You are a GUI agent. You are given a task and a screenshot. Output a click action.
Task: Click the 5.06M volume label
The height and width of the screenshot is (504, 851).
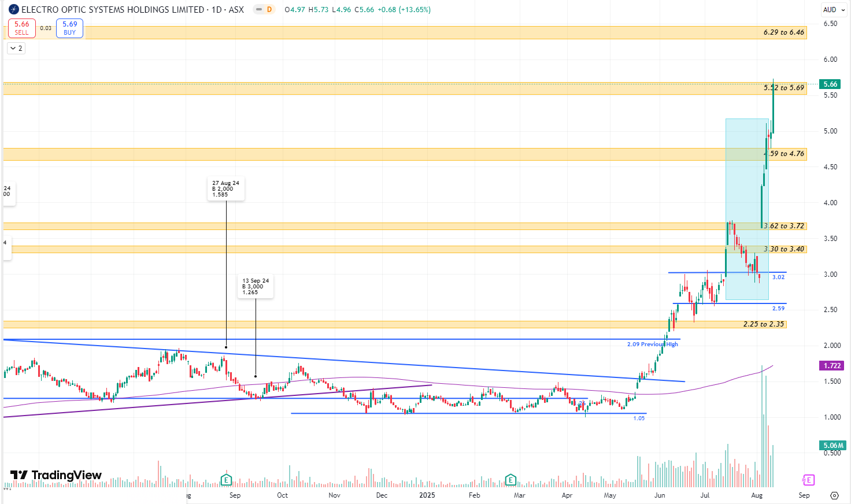pyautogui.click(x=833, y=446)
